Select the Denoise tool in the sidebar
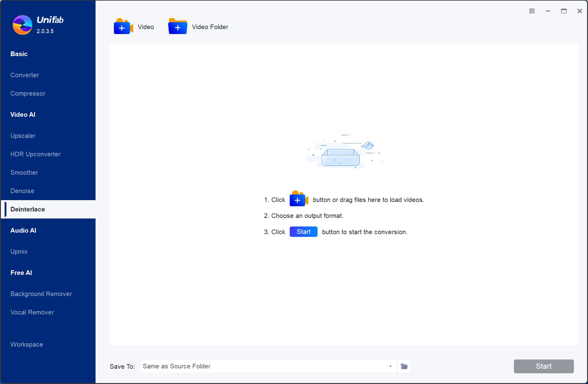 click(x=22, y=191)
